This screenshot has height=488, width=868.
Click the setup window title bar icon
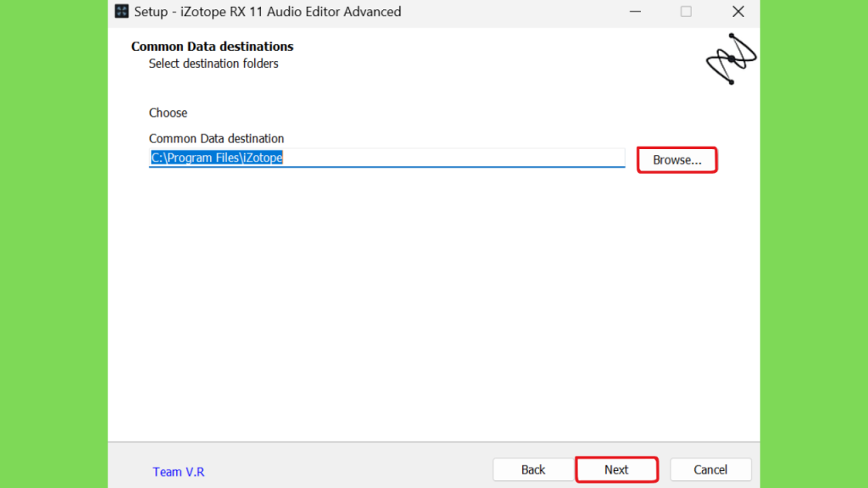click(122, 12)
